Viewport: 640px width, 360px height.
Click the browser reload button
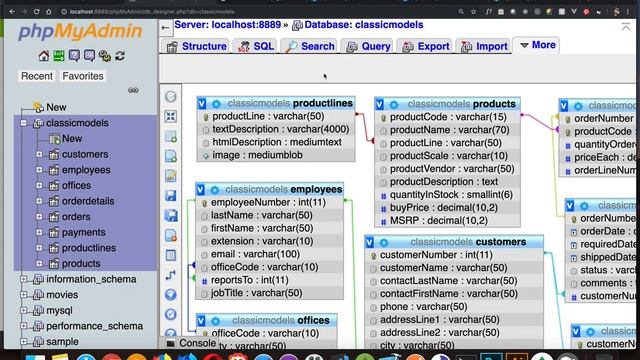36,12
